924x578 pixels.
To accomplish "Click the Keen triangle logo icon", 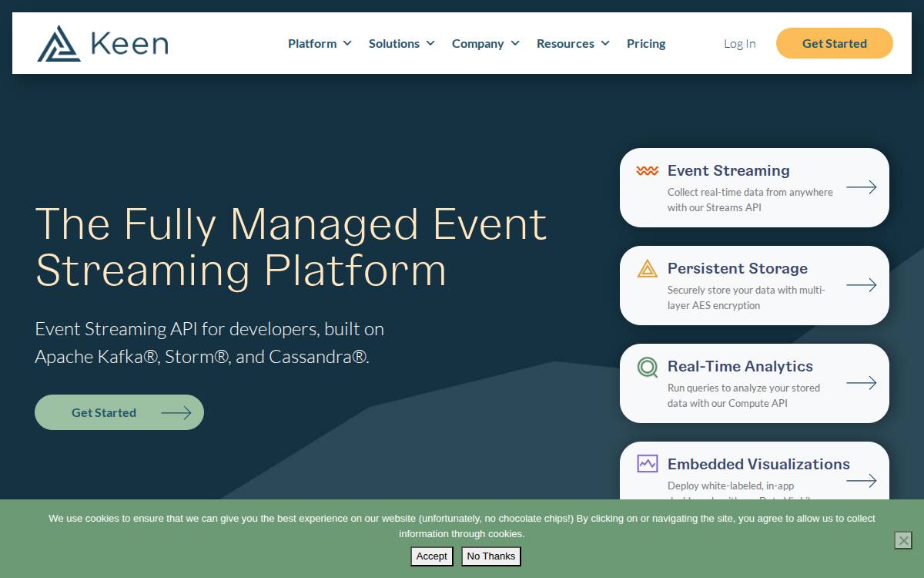I will pos(59,43).
